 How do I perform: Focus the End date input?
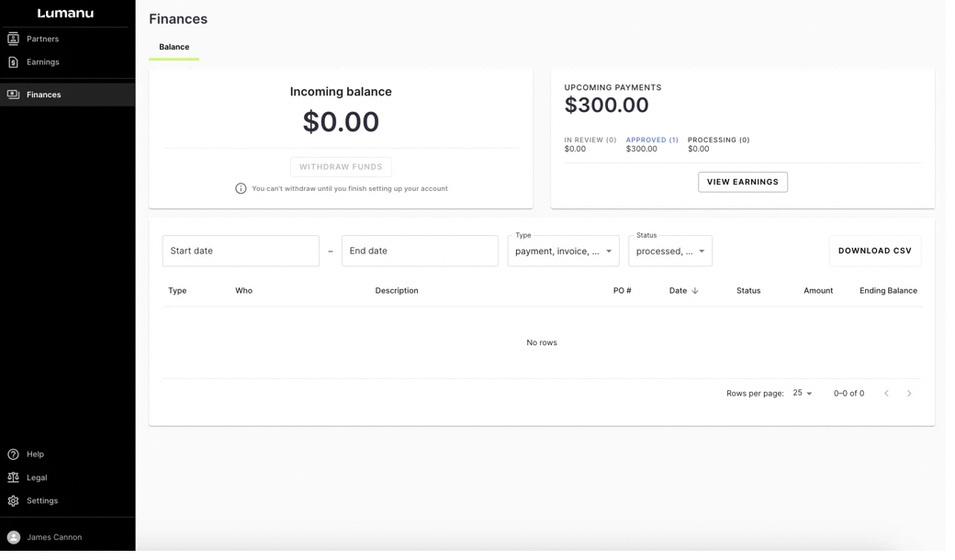(x=420, y=251)
